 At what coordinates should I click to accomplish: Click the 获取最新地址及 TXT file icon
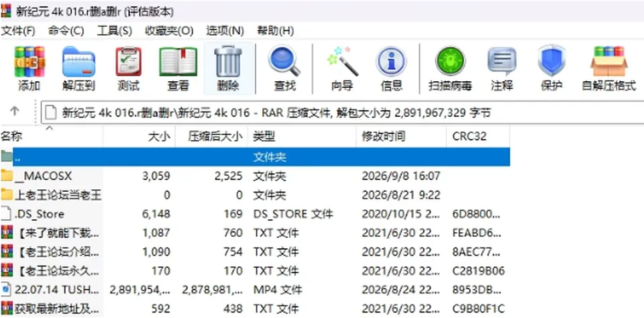(7, 308)
